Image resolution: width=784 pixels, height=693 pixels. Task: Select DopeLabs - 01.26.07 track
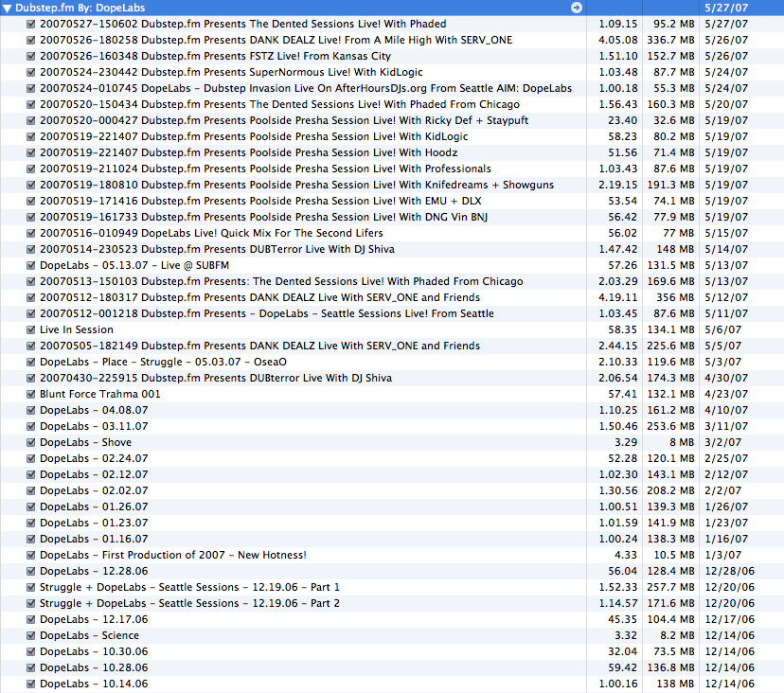pos(94,506)
